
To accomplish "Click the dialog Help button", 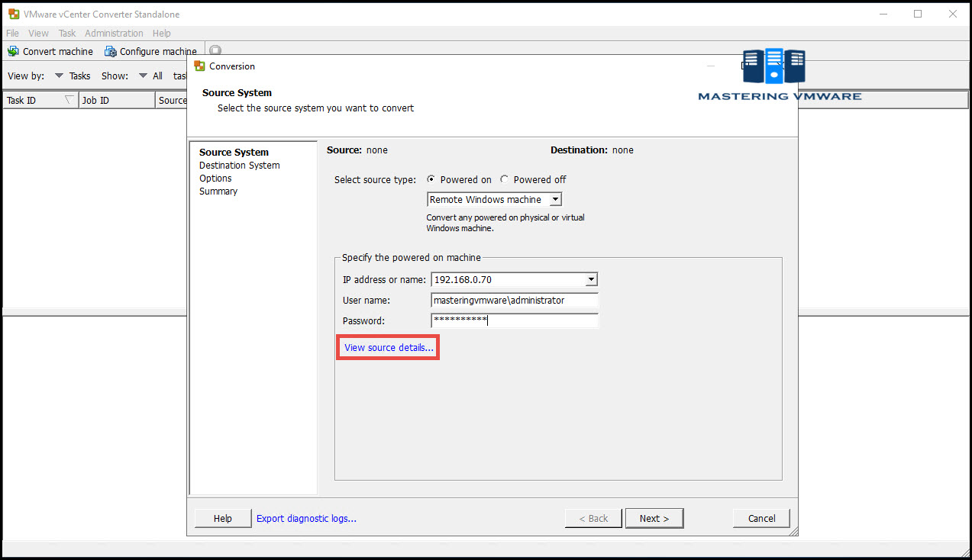I will pyautogui.click(x=223, y=518).
